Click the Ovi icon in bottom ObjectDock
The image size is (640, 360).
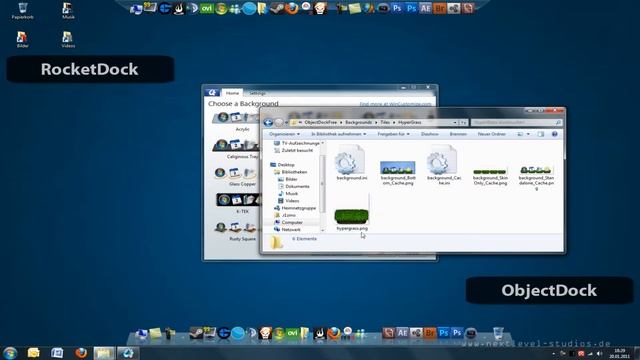tap(292, 333)
